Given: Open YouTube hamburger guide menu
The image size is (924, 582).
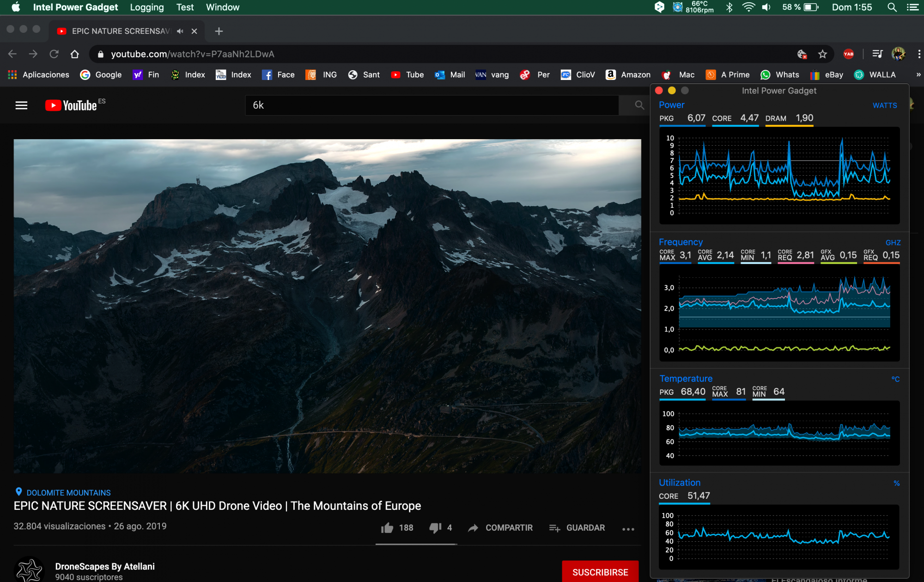Looking at the screenshot, I should point(21,105).
